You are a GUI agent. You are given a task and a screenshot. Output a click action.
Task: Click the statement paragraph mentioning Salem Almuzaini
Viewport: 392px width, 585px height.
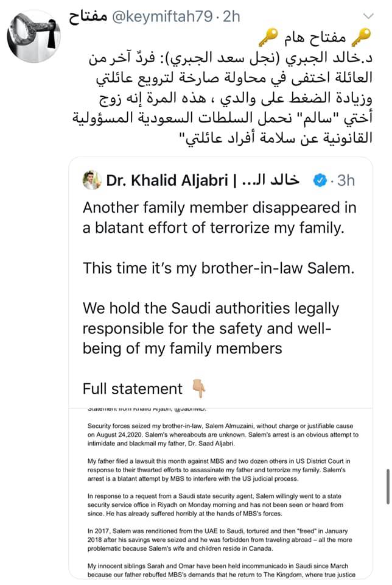223,434
